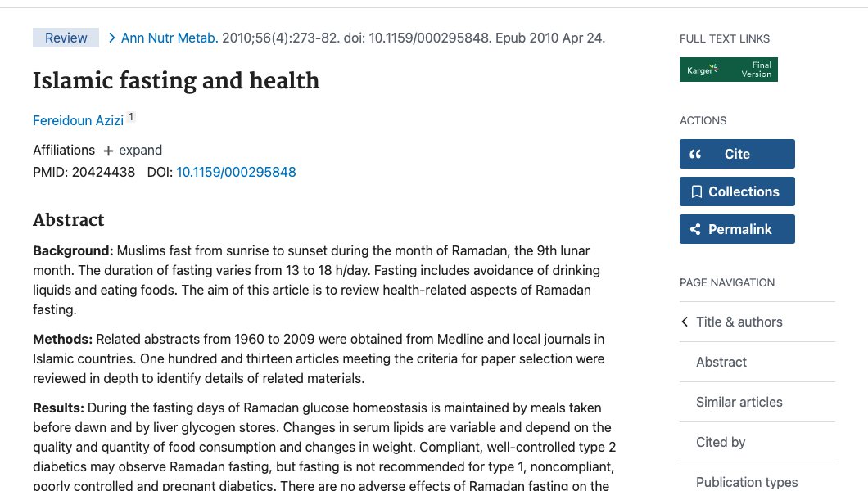This screenshot has height=491, width=868.
Task: Collapse back to Title & authors section
Action: (739, 322)
